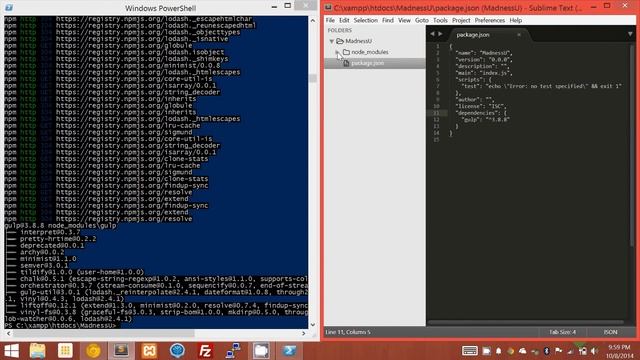Click the gulp@3.8.8 node_modules\gulp line
Screen dimensions: 640x360
60,226
